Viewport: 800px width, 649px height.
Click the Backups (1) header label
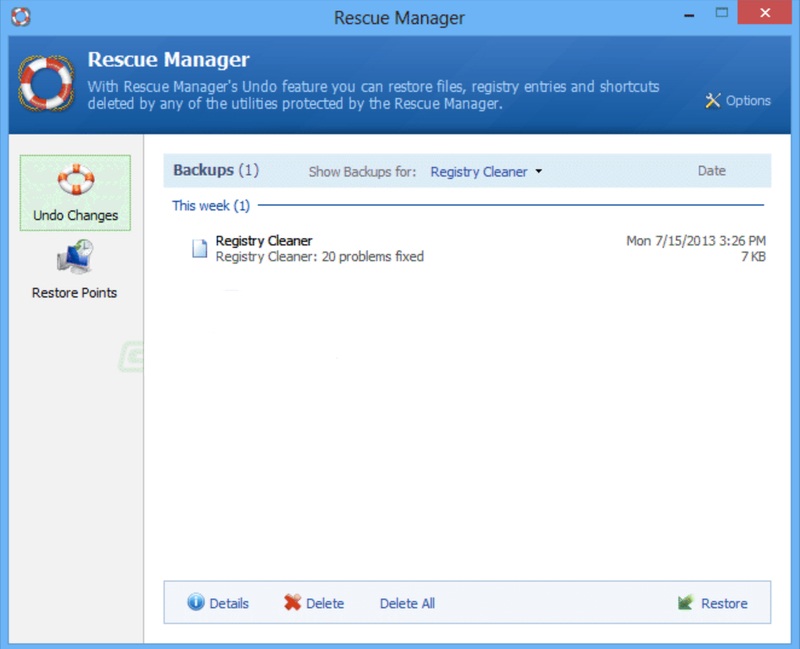(x=216, y=170)
